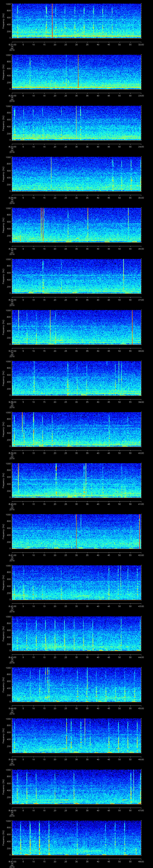This screenshot has height=868, width=153.
Task: Select the spectrogram panel starting at 8:41:00
Action: 76,531
